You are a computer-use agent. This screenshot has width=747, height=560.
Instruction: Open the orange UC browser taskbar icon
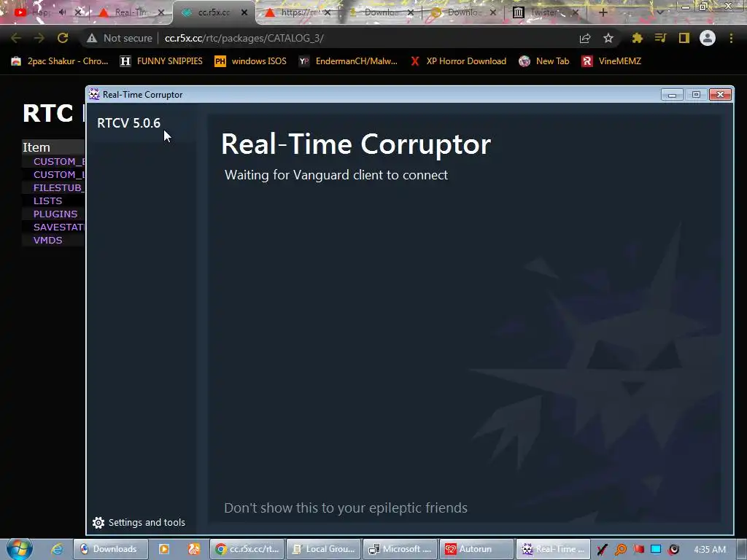[x=193, y=549]
